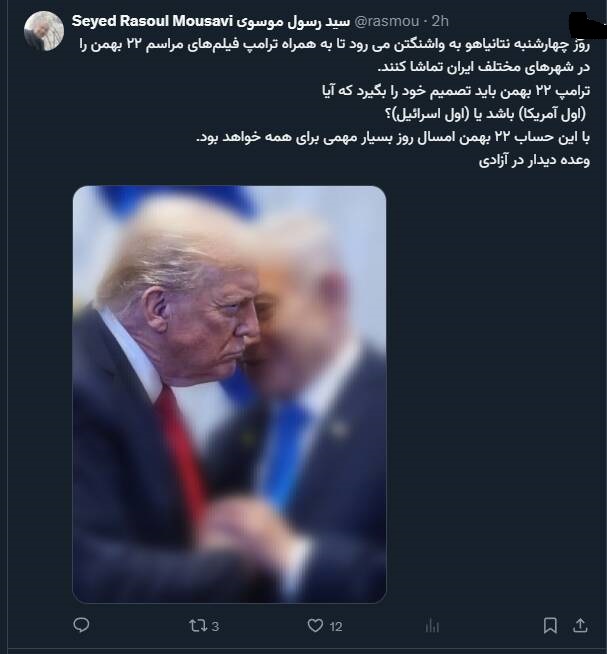
Task: Open the reply icon under the tweet
Action: [81, 625]
